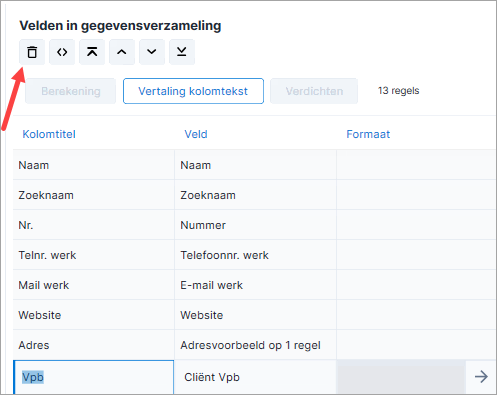Select the E-mail werk field cell

point(255,285)
